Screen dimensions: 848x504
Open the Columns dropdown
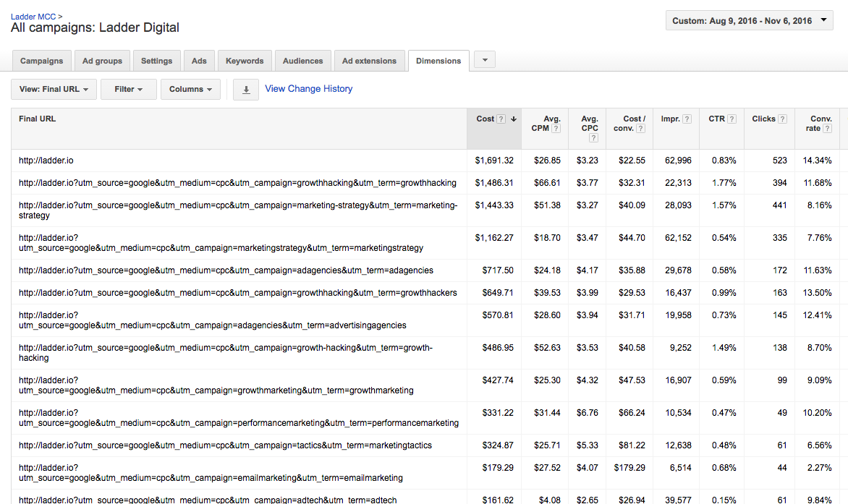[190, 90]
